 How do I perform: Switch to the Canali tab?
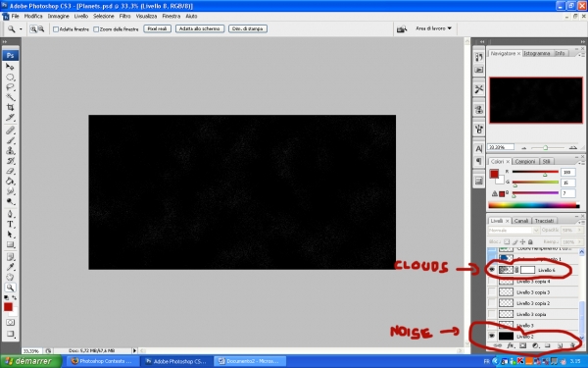(521, 221)
